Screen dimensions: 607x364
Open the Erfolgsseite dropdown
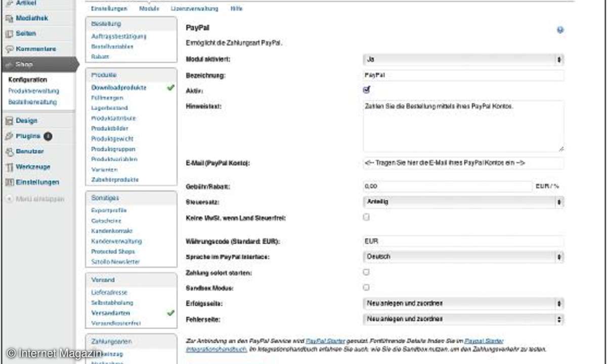point(463,303)
